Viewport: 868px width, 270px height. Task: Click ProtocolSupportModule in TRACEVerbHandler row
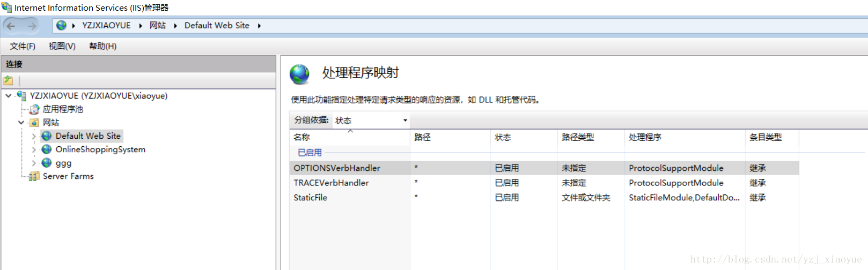(676, 183)
